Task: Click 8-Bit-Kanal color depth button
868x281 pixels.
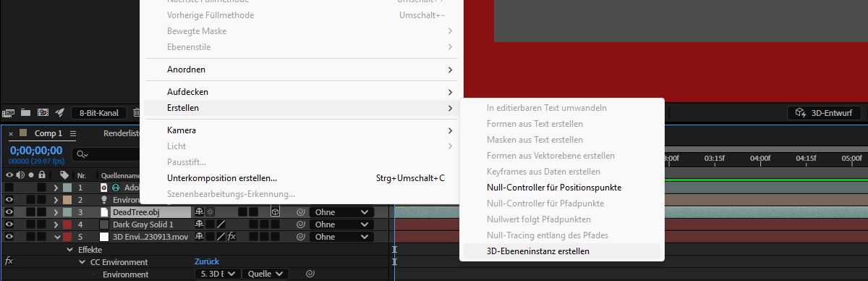Action: coord(99,113)
